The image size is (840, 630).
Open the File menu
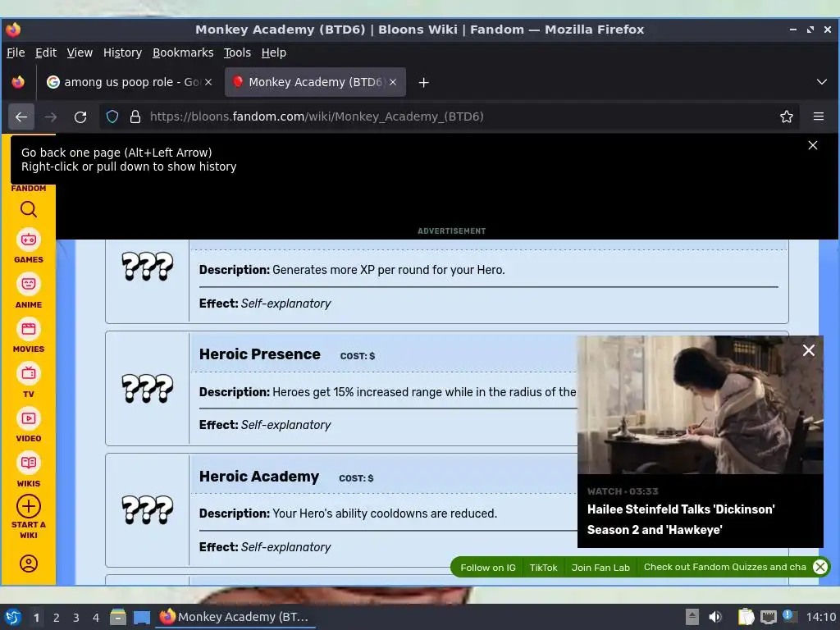pos(16,52)
